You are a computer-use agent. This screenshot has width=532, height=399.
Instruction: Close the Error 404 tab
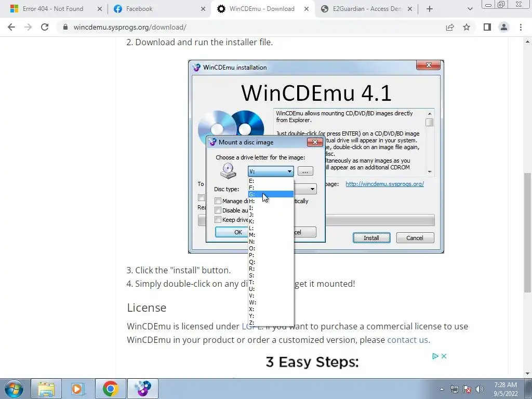[x=99, y=9]
